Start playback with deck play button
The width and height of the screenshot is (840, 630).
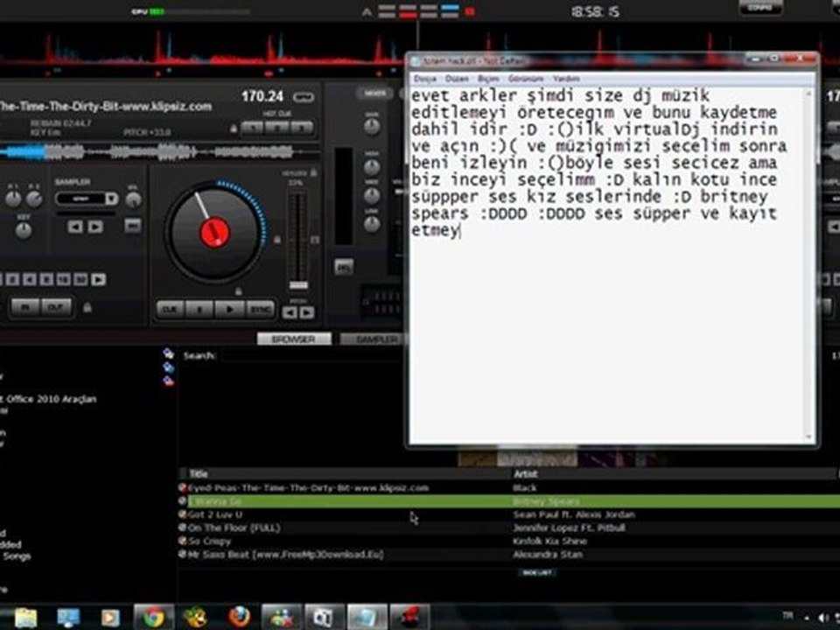[230, 310]
